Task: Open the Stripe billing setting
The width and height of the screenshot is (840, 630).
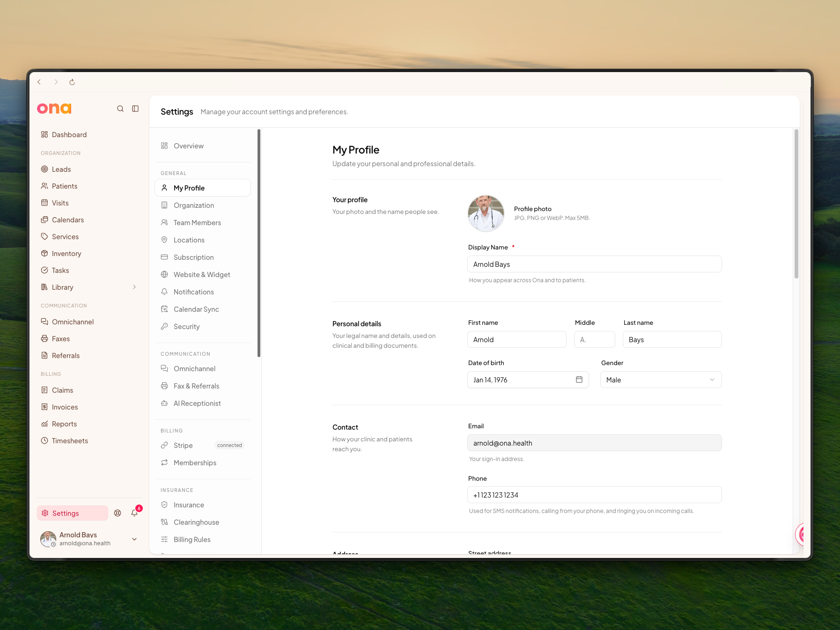Action: 203,446
